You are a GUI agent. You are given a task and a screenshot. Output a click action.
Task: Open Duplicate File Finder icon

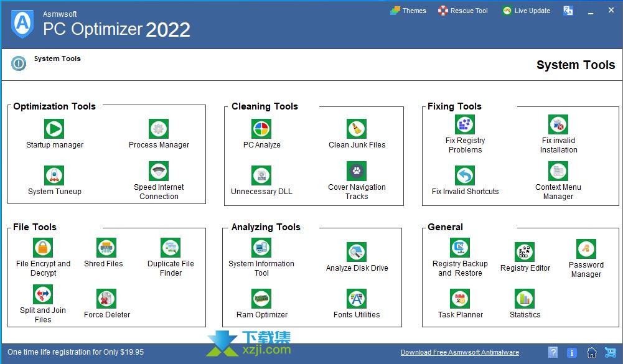(x=171, y=248)
